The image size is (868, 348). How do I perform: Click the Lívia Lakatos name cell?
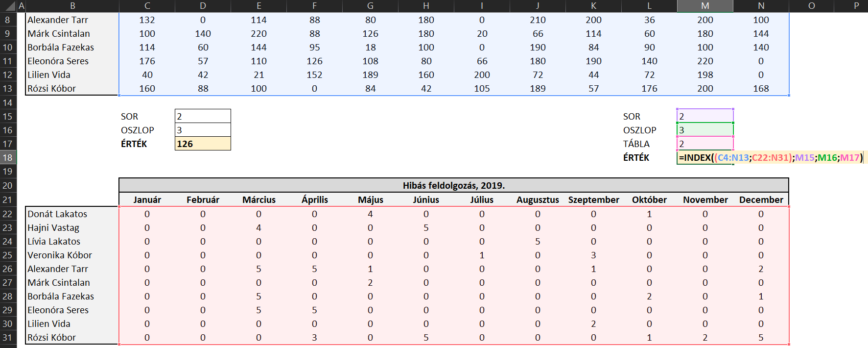[x=72, y=241]
